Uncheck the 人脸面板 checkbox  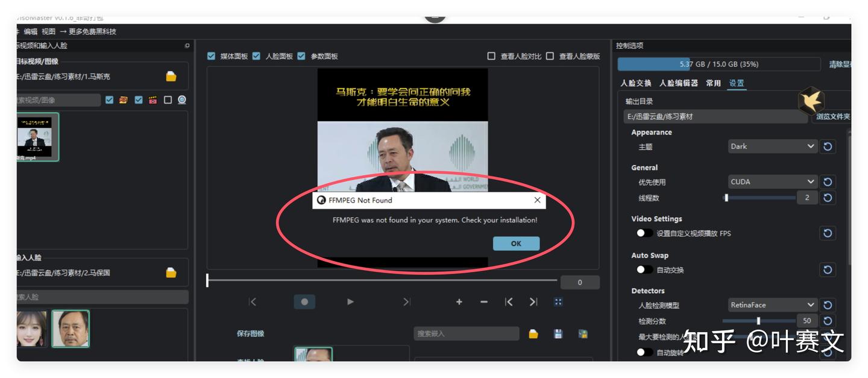(256, 56)
